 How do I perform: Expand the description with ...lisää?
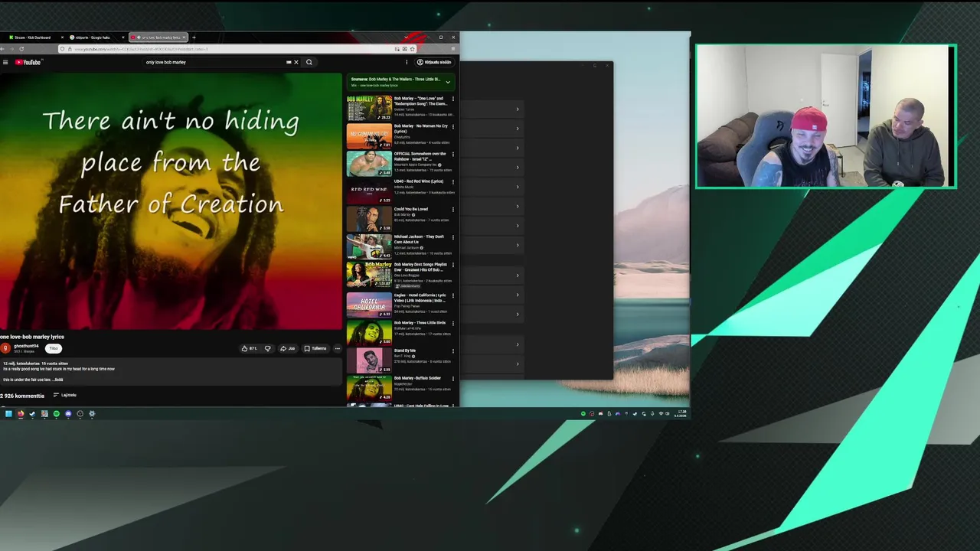coord(58,380)
